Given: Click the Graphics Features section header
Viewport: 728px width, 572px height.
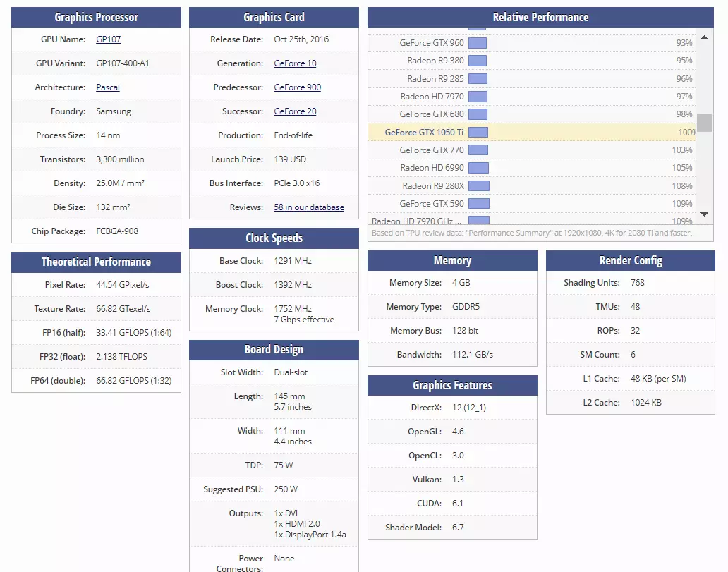Looking at the screenshot, I should click(x=452, y=385).
